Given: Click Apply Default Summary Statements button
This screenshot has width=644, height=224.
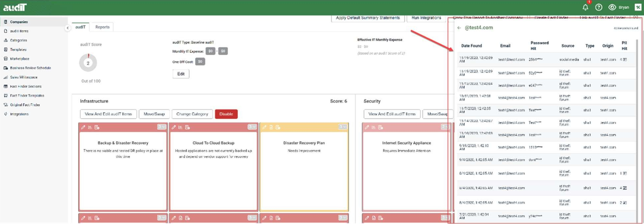Looking at the screenshot, I should tap(368, 18).
